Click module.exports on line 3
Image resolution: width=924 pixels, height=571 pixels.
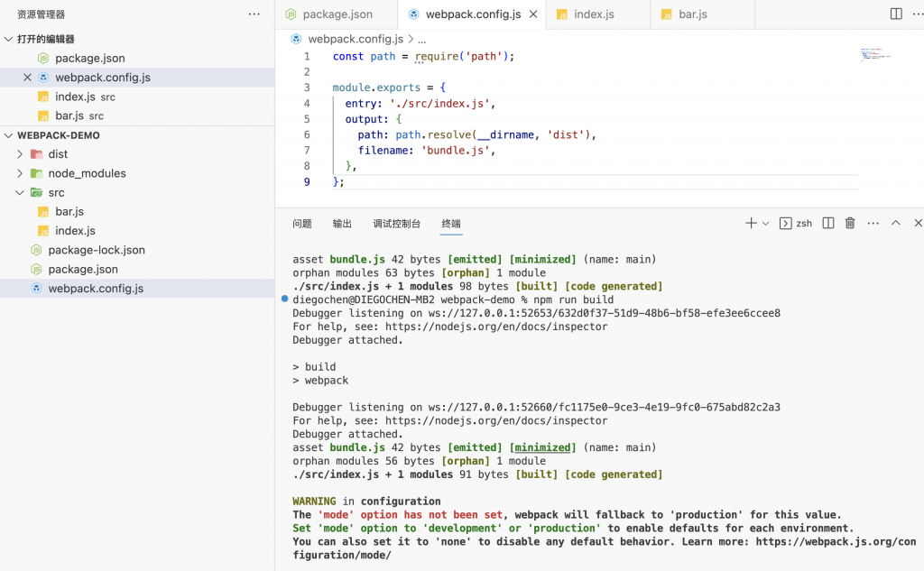tap(376, 87)
